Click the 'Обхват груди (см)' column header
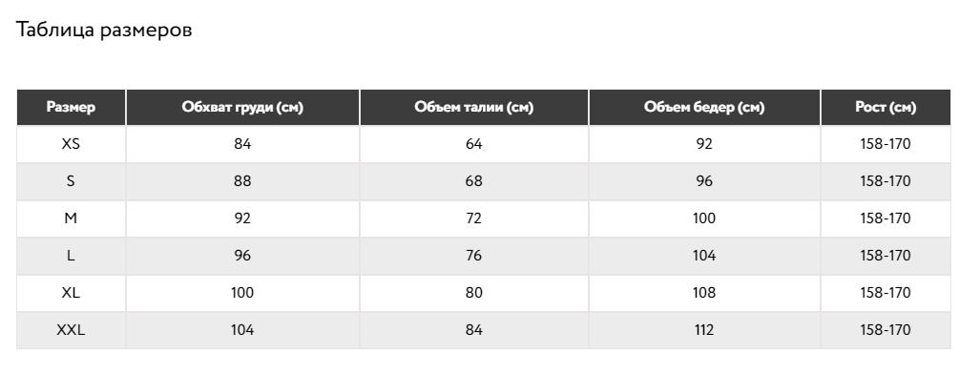The width and height of the screenshot is (980, 374). 242,107
